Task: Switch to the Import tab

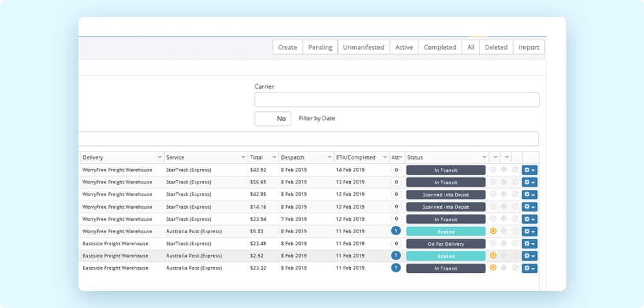Action: (x=529, y=47)
